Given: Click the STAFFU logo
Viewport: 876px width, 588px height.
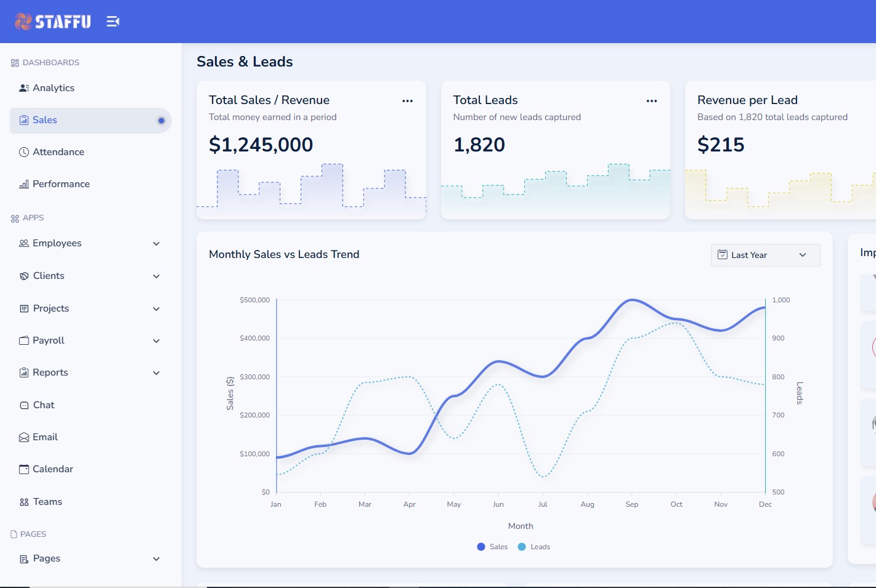Looking at the screenshot, I should tap(53, 22).
